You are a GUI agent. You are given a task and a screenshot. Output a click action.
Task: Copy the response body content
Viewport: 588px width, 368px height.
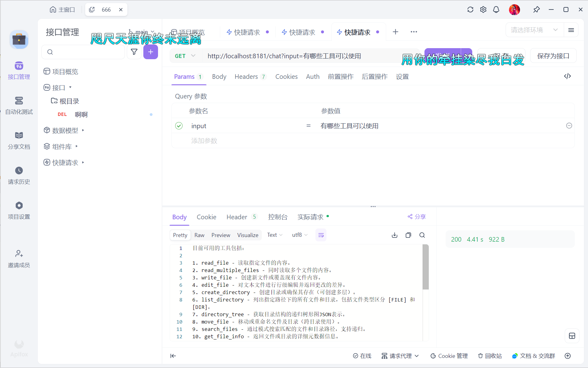pyautogui.click(x=408, y=235)
